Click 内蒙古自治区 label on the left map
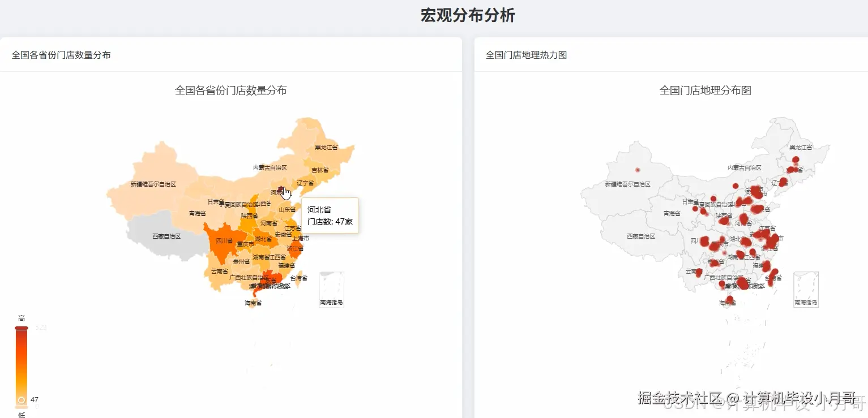Viewport: 868px width, 418px height. pyautogui.click(x=270, y=168)
